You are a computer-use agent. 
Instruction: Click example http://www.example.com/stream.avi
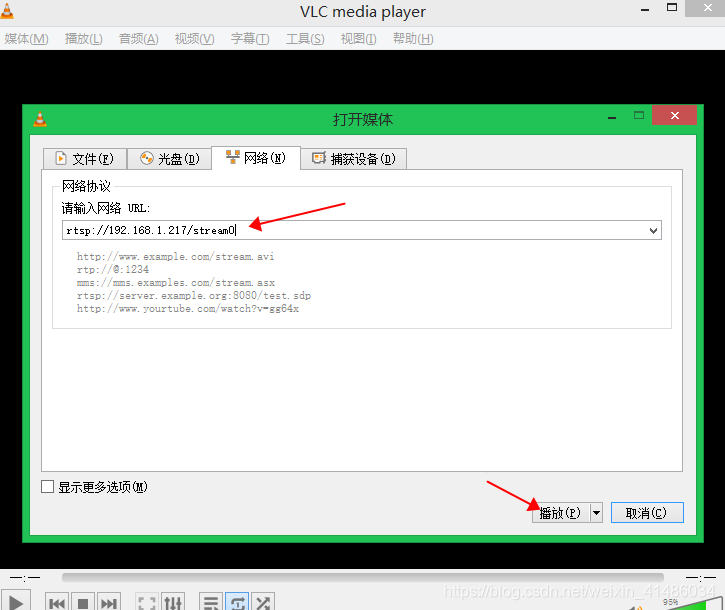point(175,257)
